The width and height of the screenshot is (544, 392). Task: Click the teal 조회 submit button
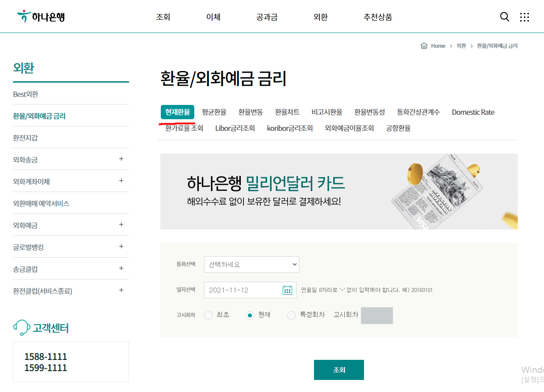pos(339,370)
